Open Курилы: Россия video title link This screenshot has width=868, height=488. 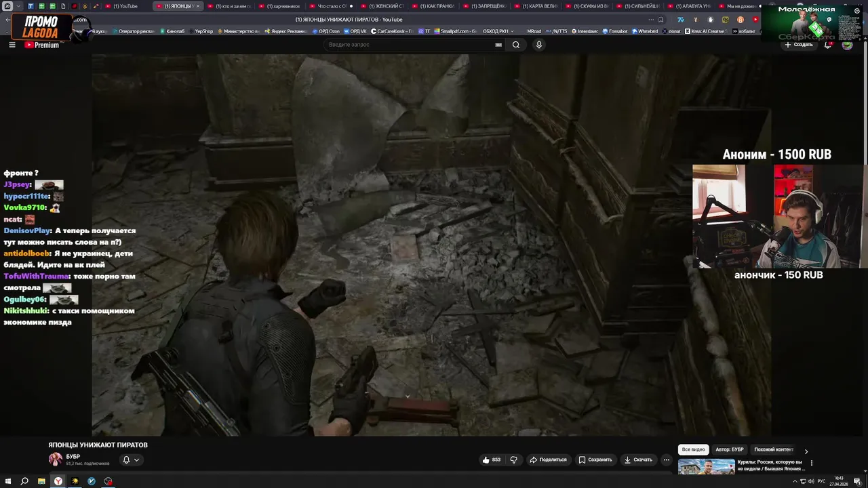pos(772,465)
